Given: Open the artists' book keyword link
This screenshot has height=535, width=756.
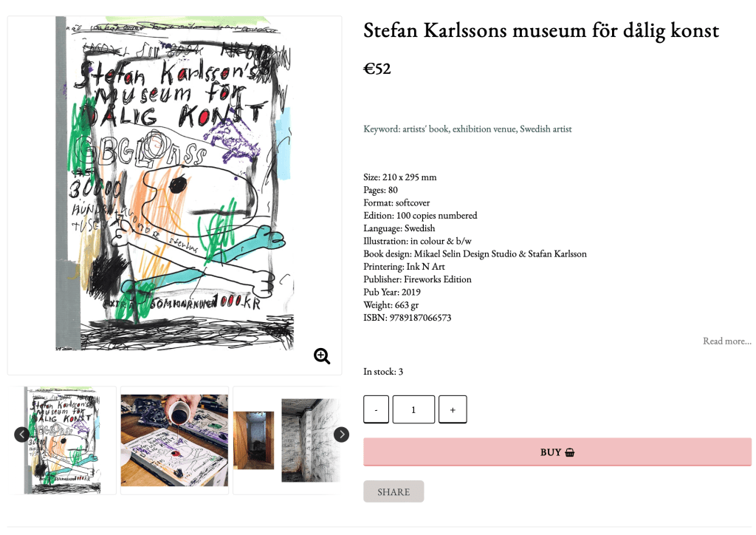Looking at the screenshot, I should click(x=425, y=129).
